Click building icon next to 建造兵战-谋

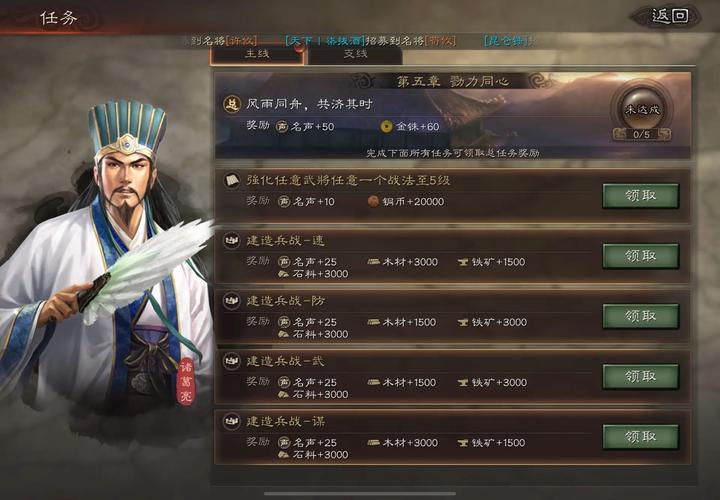[232, 421]
